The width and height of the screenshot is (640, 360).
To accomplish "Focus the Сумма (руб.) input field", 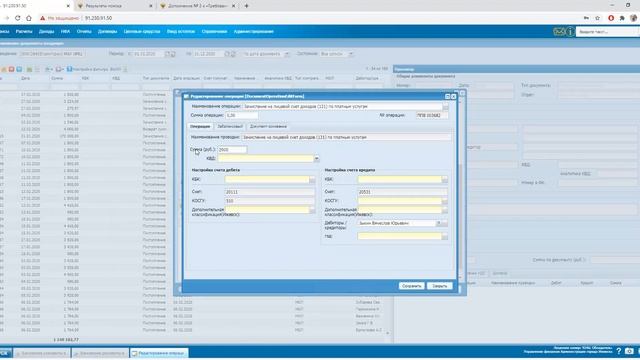I will coord(232,150).
